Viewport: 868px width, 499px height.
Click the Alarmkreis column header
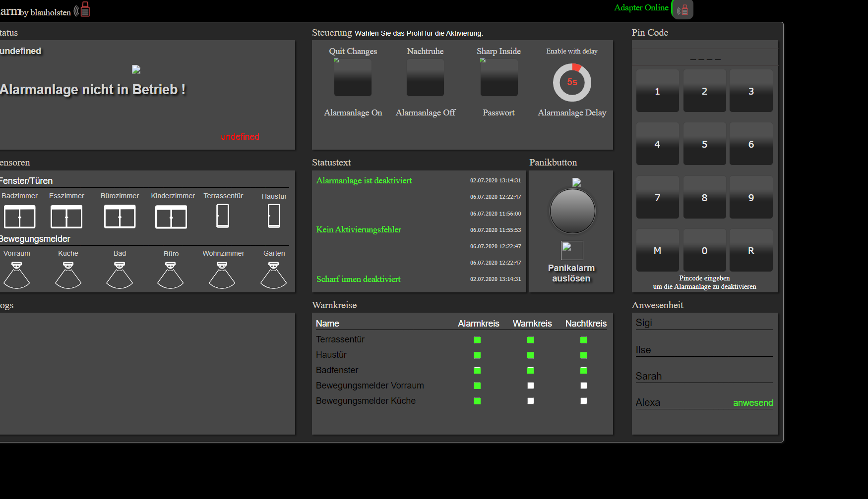pos(479,324)
